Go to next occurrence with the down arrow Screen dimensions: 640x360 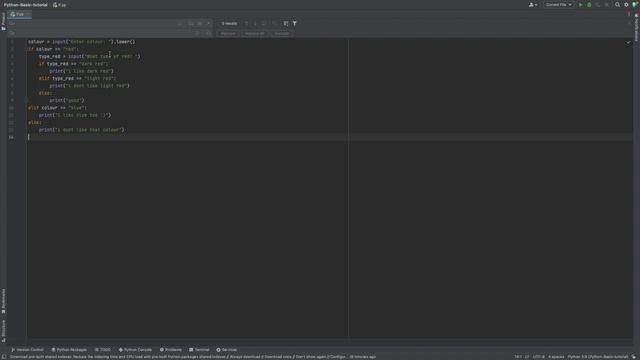click(x=255, y=24)
